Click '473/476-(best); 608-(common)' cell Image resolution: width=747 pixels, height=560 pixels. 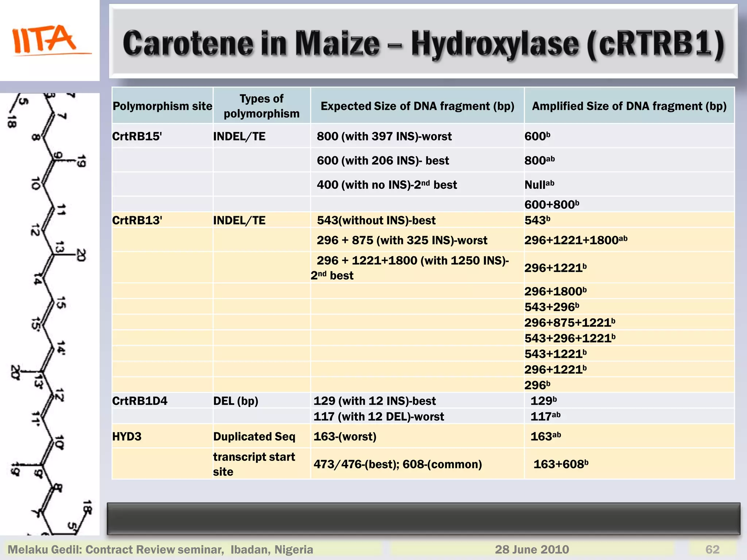tap(417, 464)
